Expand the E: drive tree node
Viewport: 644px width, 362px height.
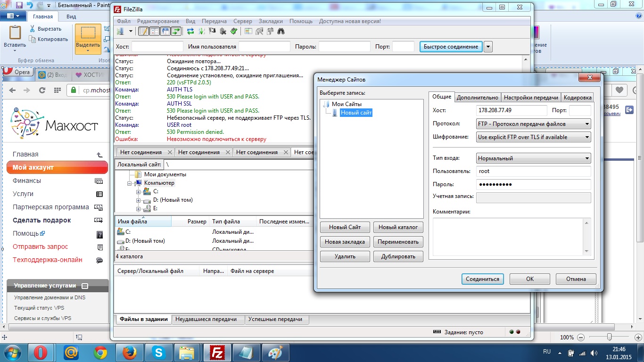click(139, 209)
